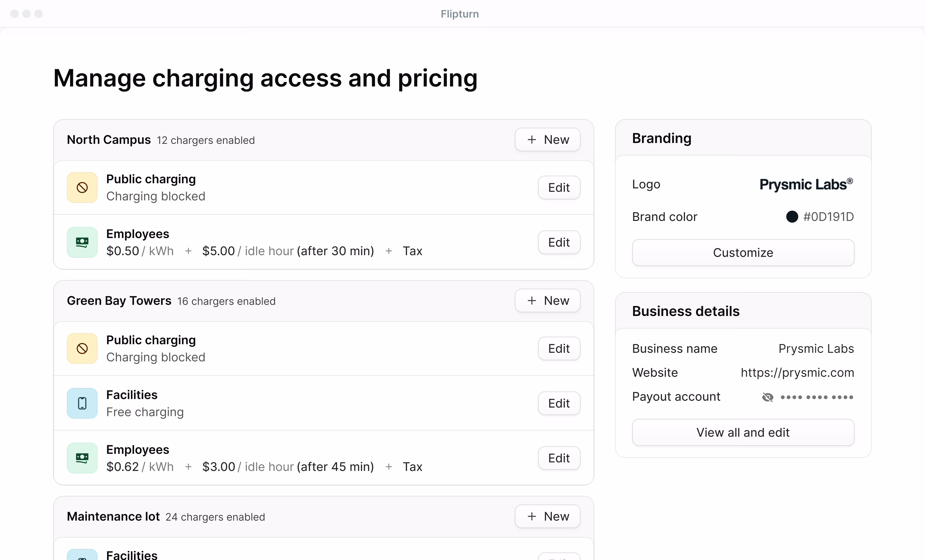Click the money icon for Green Bay Towers Employees

pos(82,458)
